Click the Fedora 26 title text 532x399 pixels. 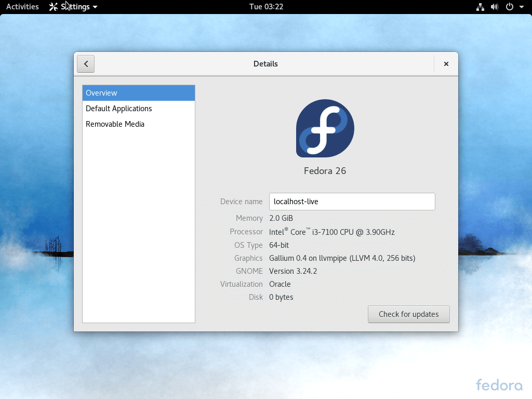[x=325, y=170]
